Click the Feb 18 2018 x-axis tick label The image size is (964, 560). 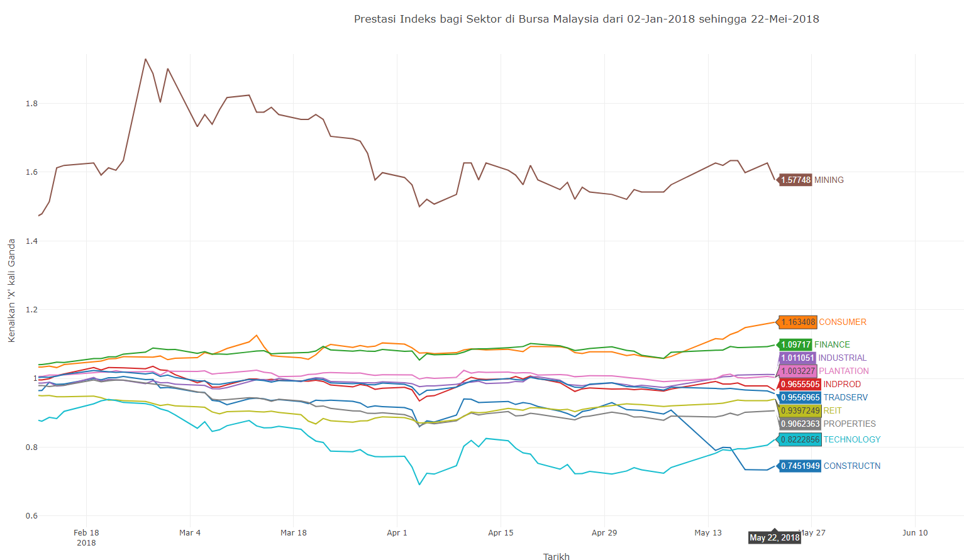pyautogui.click(x=86, y=537)
